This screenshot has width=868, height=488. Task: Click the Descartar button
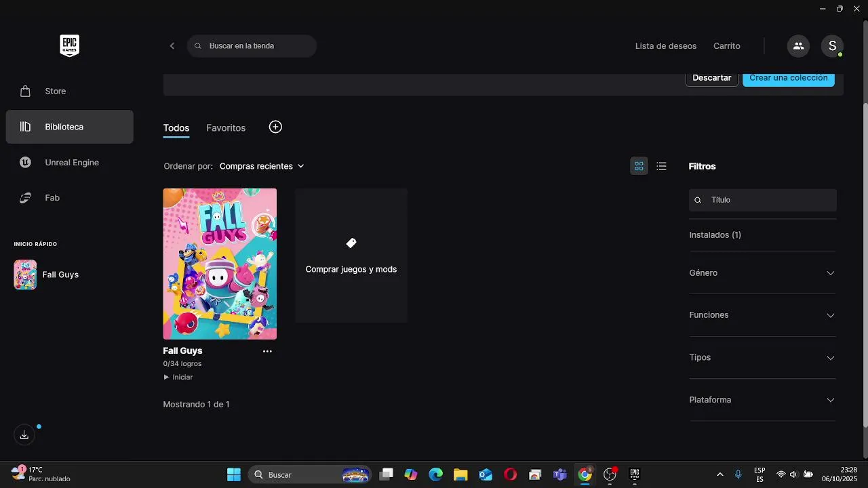point(712,78)
